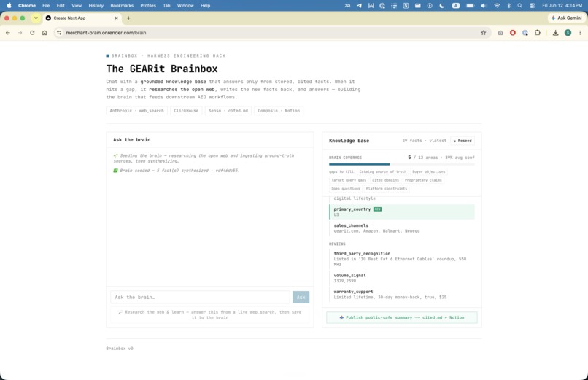Open the Bluetooth menu
Screen dimensions: 588x380
[x=509, y=6]
